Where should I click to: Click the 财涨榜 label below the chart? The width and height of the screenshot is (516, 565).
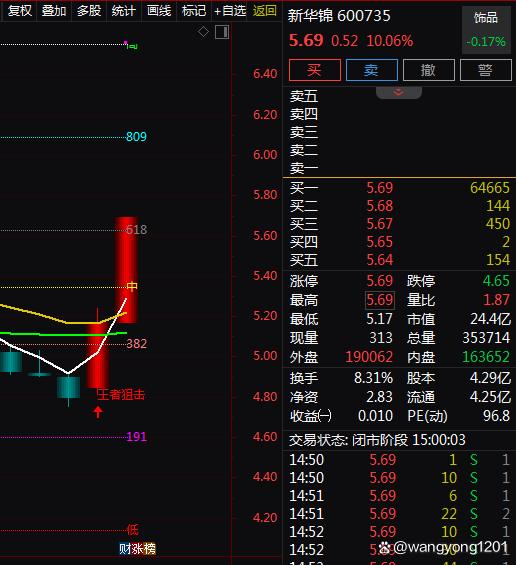click(137, 548)
